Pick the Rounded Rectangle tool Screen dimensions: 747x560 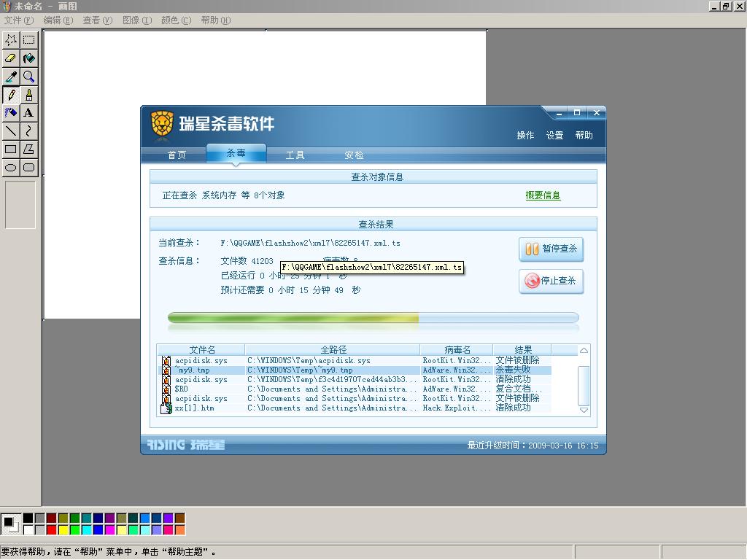coord(28,167)
